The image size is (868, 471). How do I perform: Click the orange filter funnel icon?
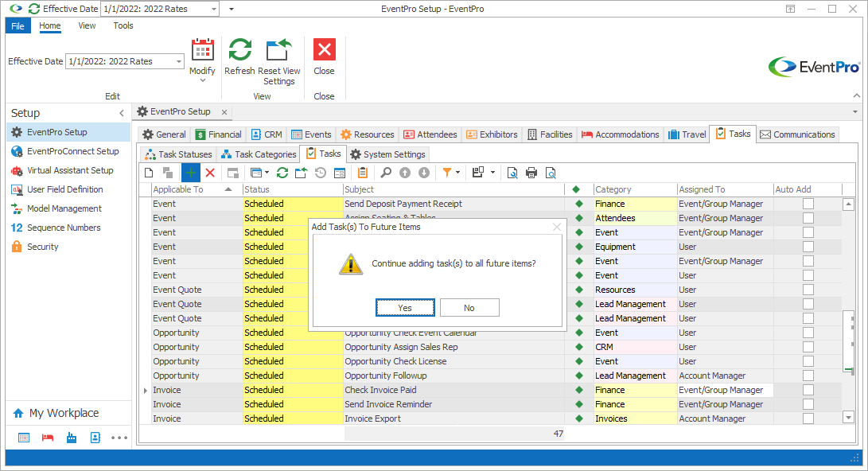tap(447, 173)
